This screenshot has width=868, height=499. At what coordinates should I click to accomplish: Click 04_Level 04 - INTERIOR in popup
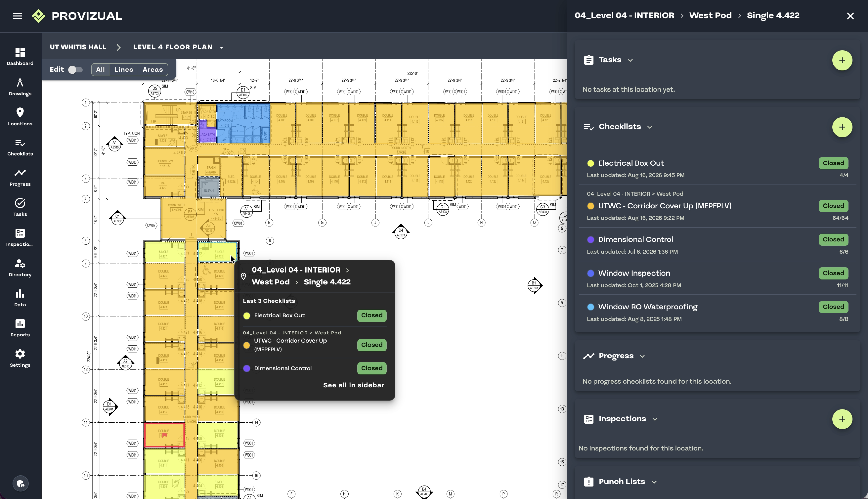pos(296,270)
